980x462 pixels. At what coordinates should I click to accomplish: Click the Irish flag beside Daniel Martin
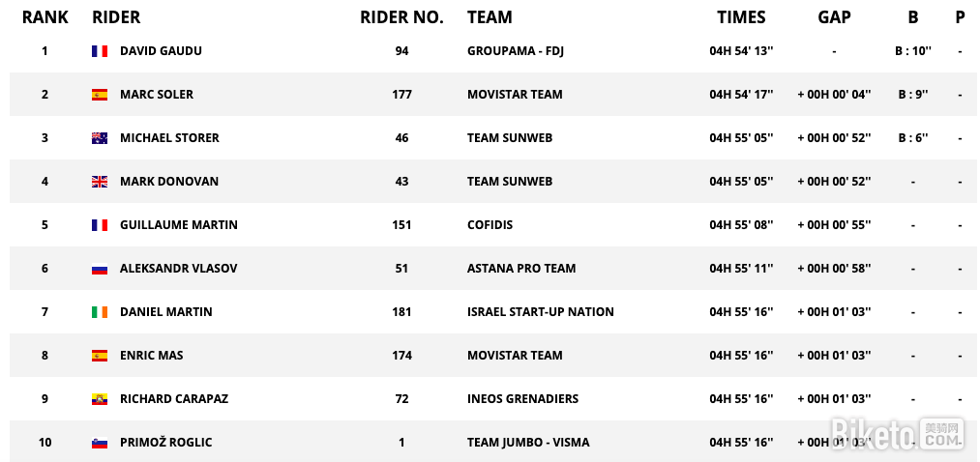tap(99, 312)
